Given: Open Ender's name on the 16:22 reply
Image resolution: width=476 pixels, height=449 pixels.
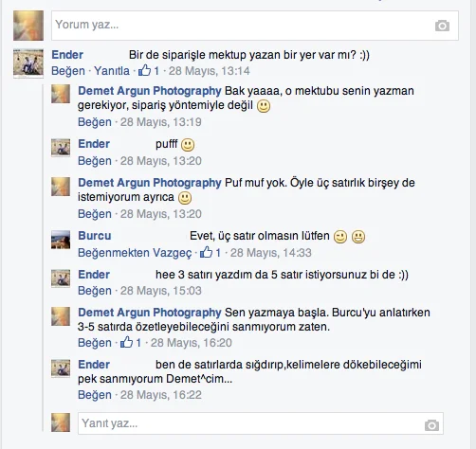Looking at the screenshot, I should (94, 365).
